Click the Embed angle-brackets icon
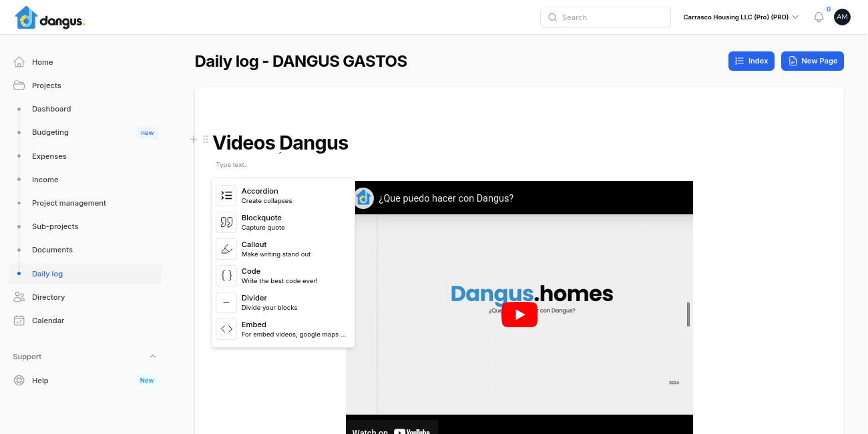 pos(226,329)
